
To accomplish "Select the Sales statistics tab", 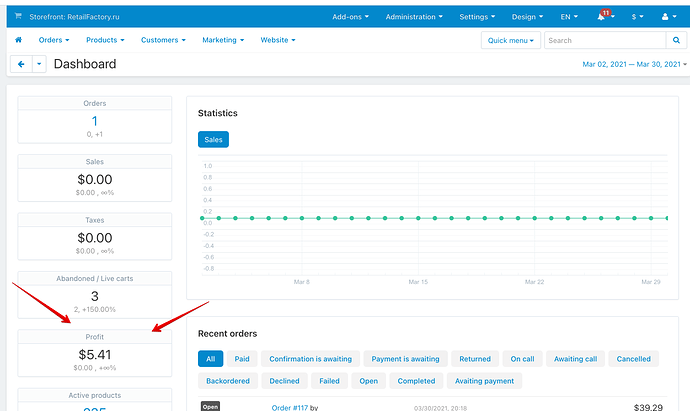I will tap(213, 139).
